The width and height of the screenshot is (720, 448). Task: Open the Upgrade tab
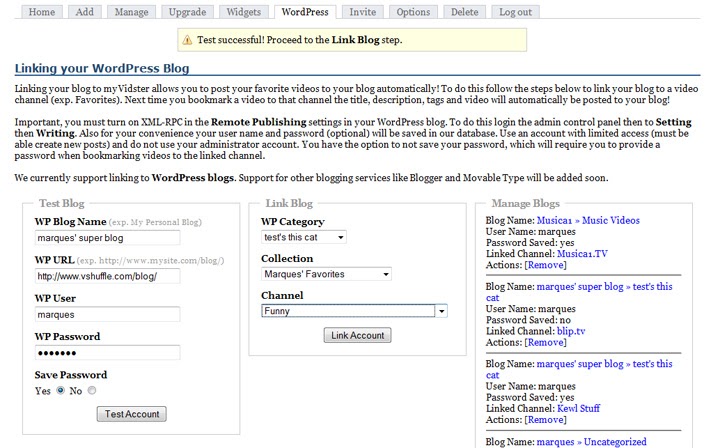click(187, 12)
